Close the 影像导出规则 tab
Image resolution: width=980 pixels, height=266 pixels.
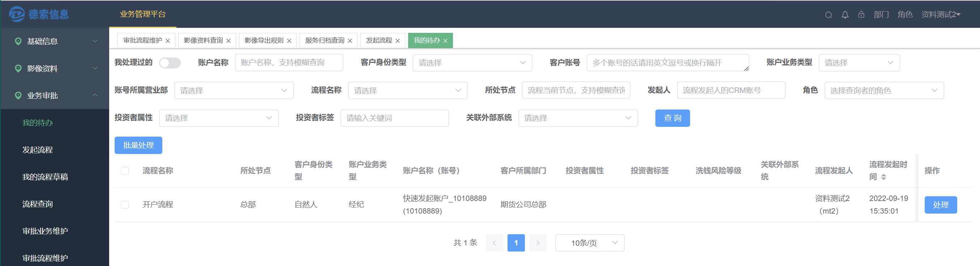click(289, 41)
